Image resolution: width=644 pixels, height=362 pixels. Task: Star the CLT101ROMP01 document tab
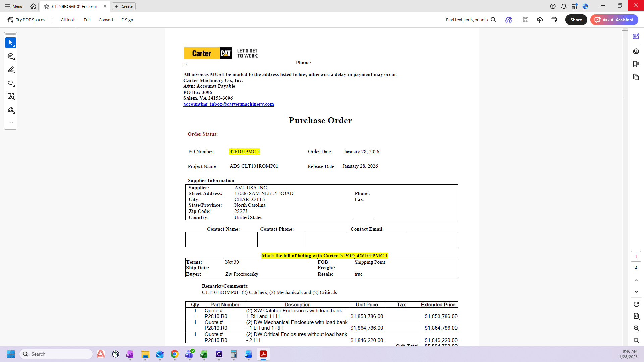tap(47, 6)
